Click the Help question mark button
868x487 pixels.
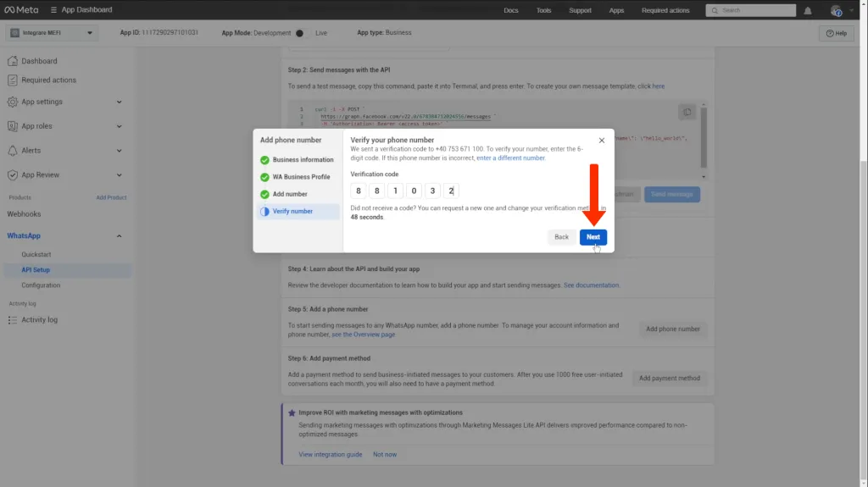click(x=837, y=33)
